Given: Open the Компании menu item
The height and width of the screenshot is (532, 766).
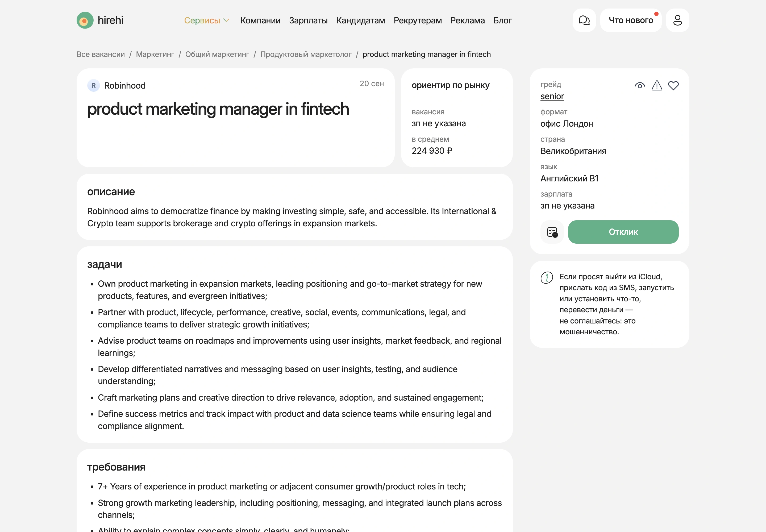Looking at the screenshot, I should tap(260, 20).
